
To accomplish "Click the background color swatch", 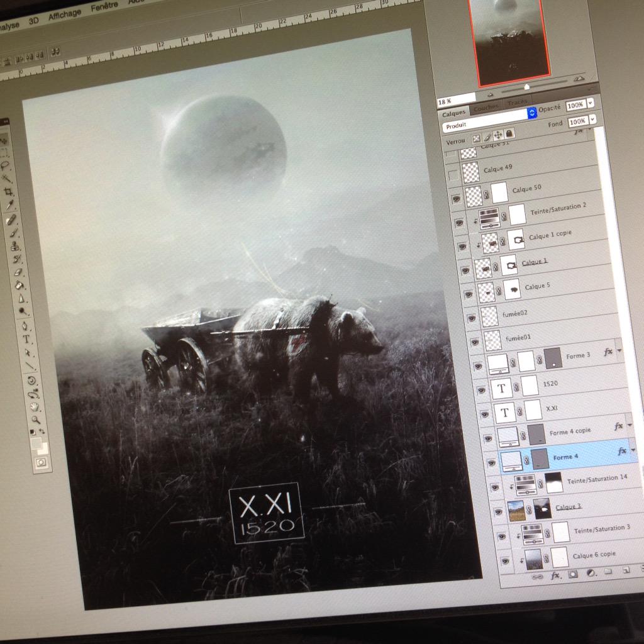I will coord(45,448).
